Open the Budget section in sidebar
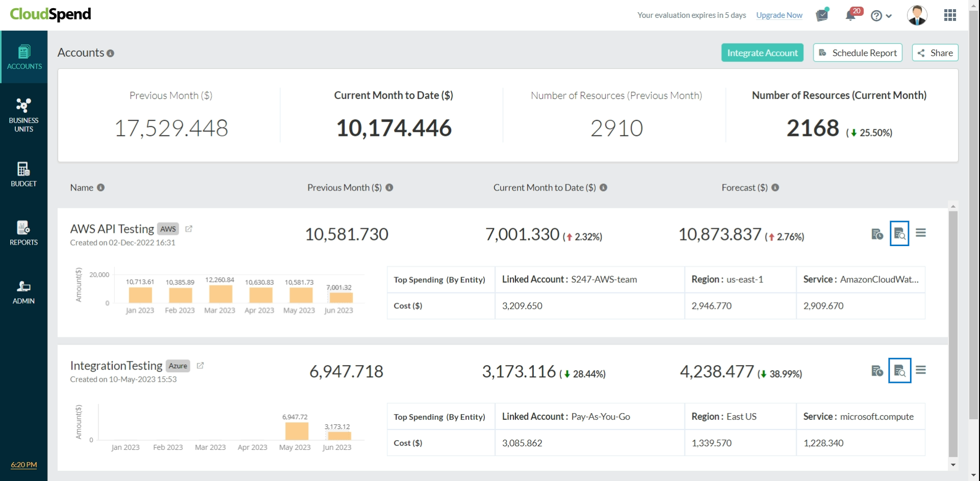 click(23, 174)
